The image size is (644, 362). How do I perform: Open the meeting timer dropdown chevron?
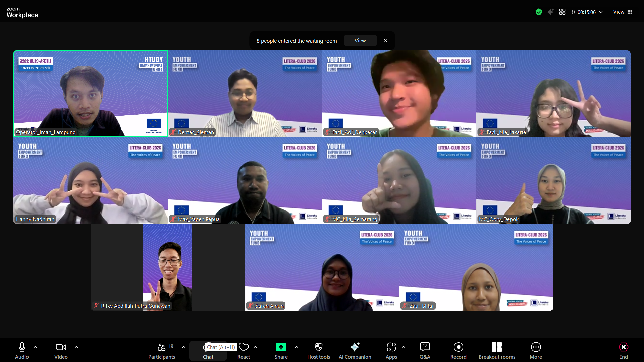pyautogui.click(x=601, y=12)
